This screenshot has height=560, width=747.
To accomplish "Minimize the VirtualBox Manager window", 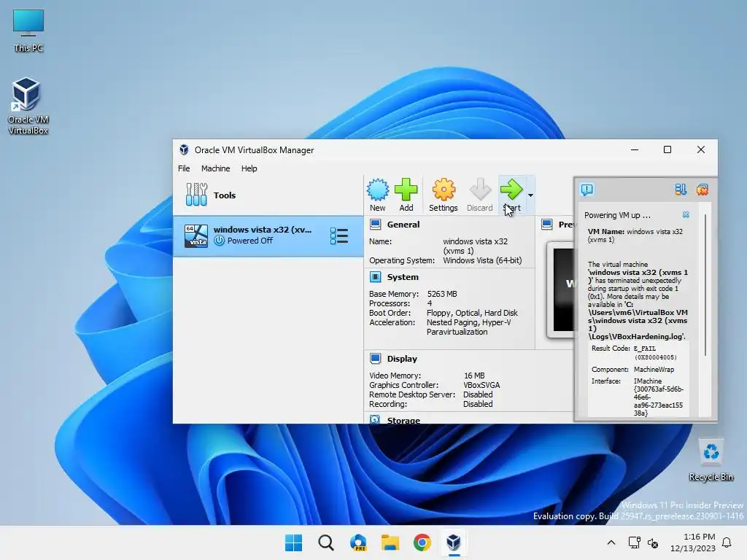I will [635, 149].
